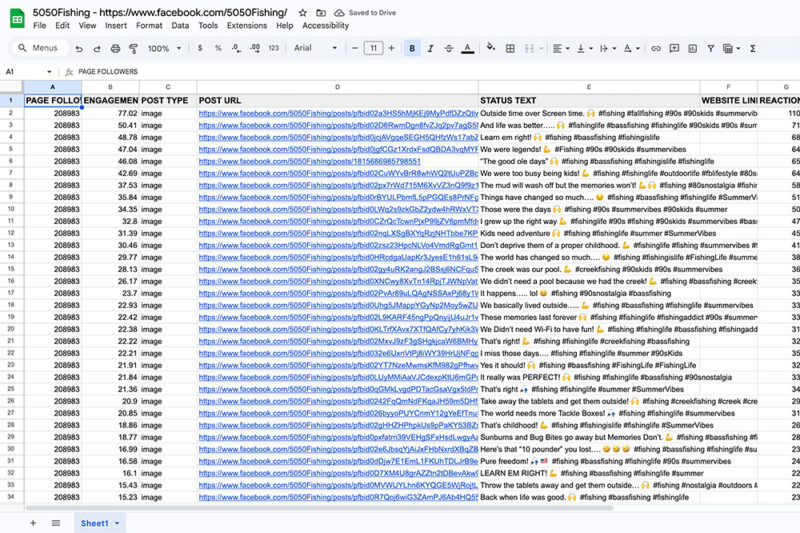The width and height of the screenshot is (800, 533).
Task: Toggle strikethrough formatting
Action: pos(450,48)
